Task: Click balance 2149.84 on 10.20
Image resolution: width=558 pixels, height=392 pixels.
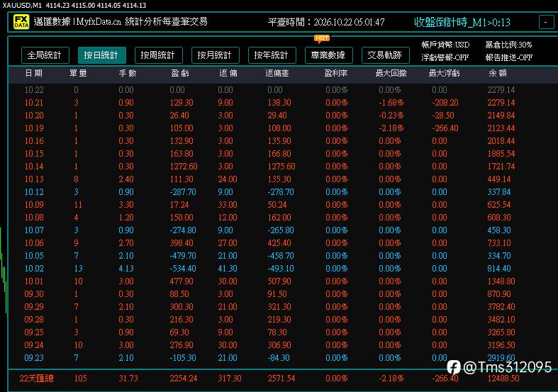Action: [x=501, y=116]
